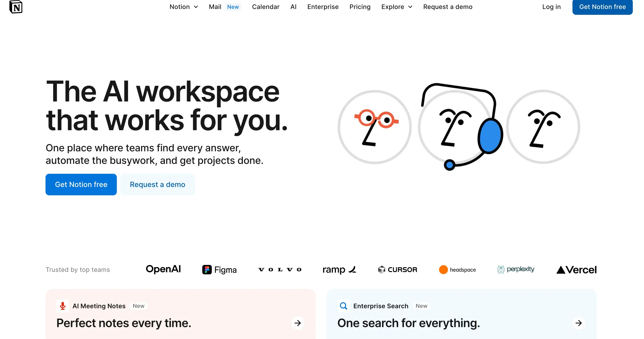Click the Figma logo
Viewport: 644px width, 339px height.
[219, 270]
